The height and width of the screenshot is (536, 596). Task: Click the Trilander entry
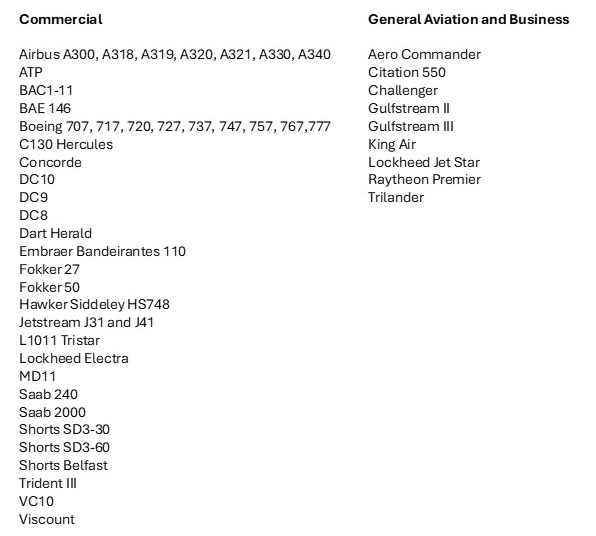click(396, 198)
